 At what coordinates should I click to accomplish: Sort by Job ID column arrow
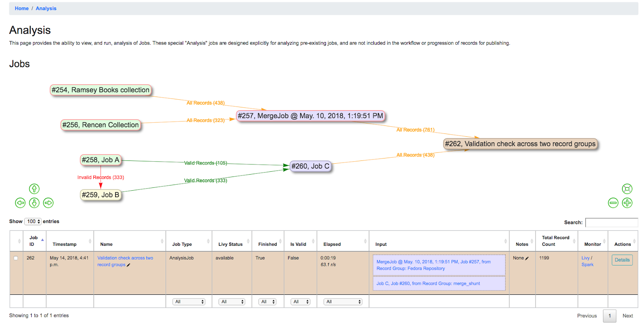(x=42, y=241)
